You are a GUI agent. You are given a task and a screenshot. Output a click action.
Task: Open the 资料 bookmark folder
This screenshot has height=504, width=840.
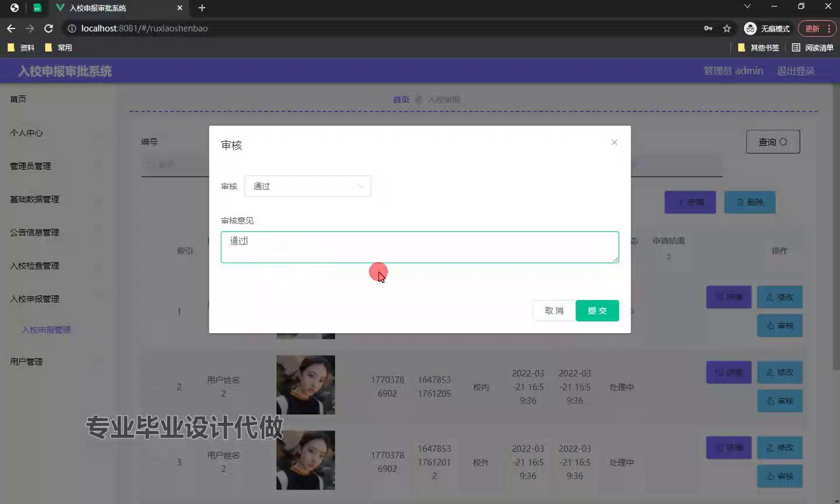pos(21,48)
